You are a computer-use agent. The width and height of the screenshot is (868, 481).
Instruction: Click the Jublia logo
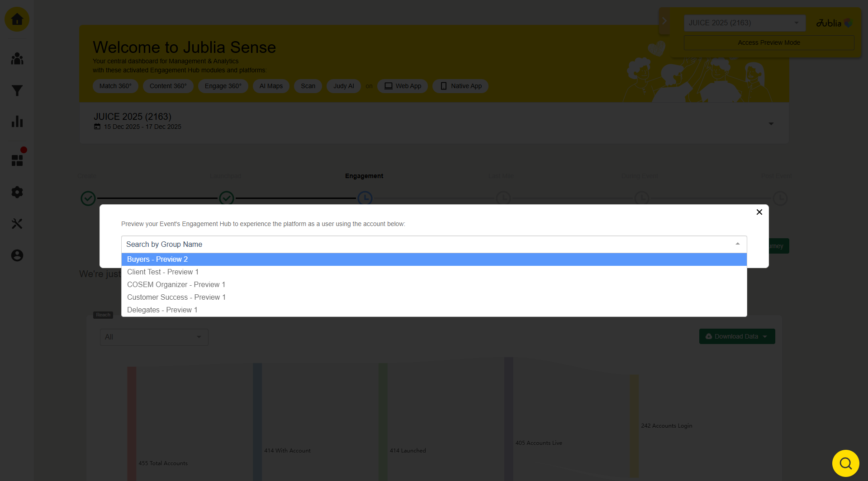(834, 23)
